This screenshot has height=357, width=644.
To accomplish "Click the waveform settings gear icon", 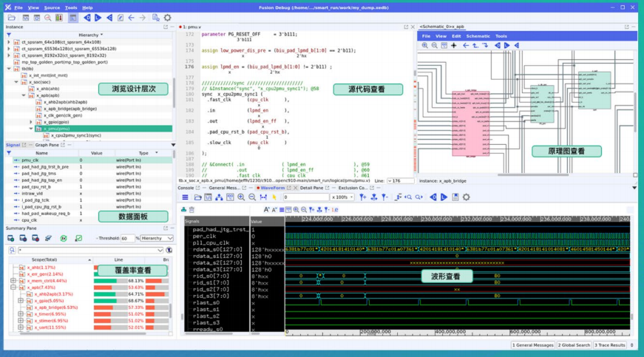I will [466, 197].
